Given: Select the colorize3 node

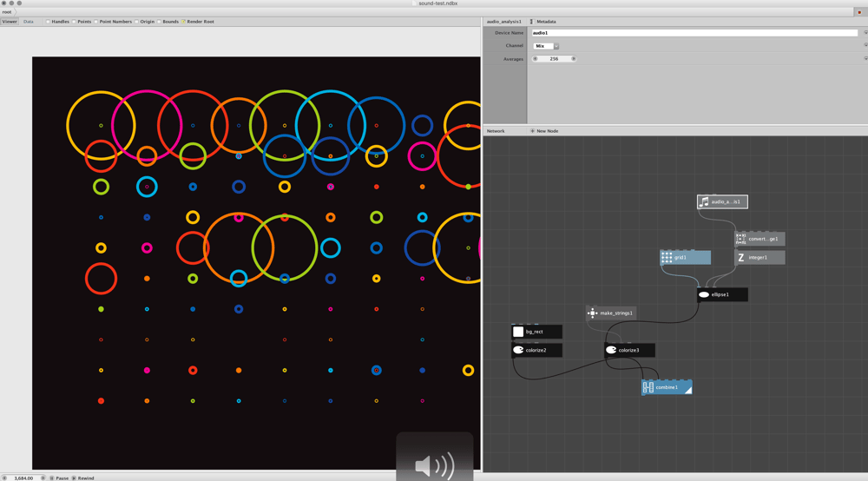Looking at the screenshot, I should pos(629,351).
